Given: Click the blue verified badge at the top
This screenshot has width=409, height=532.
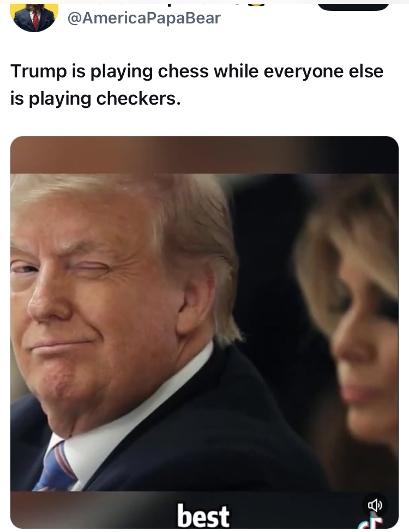Looking at the screenshot, I should pyautogui.click(x=237, y=4).
